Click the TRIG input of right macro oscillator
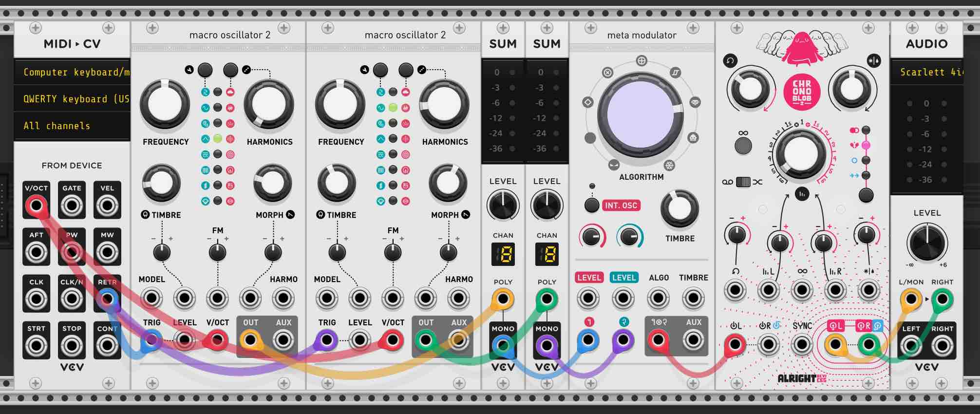 coord(326,340)
